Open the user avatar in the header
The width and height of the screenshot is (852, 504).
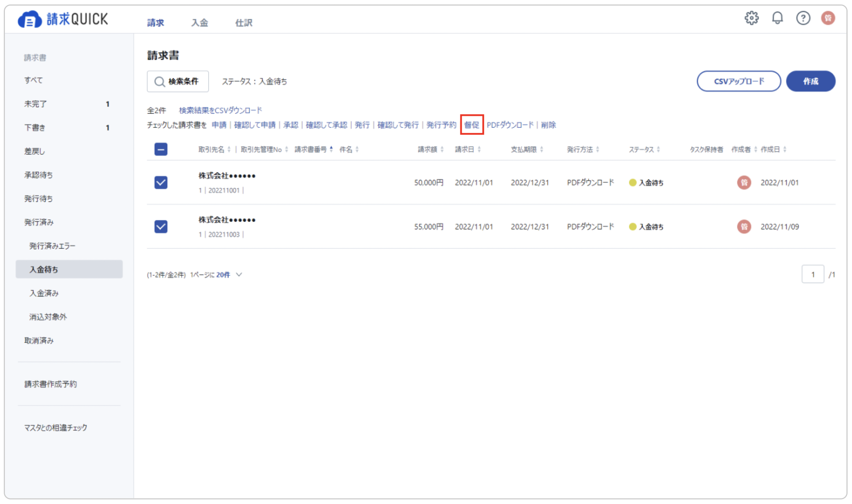[828, 18]
